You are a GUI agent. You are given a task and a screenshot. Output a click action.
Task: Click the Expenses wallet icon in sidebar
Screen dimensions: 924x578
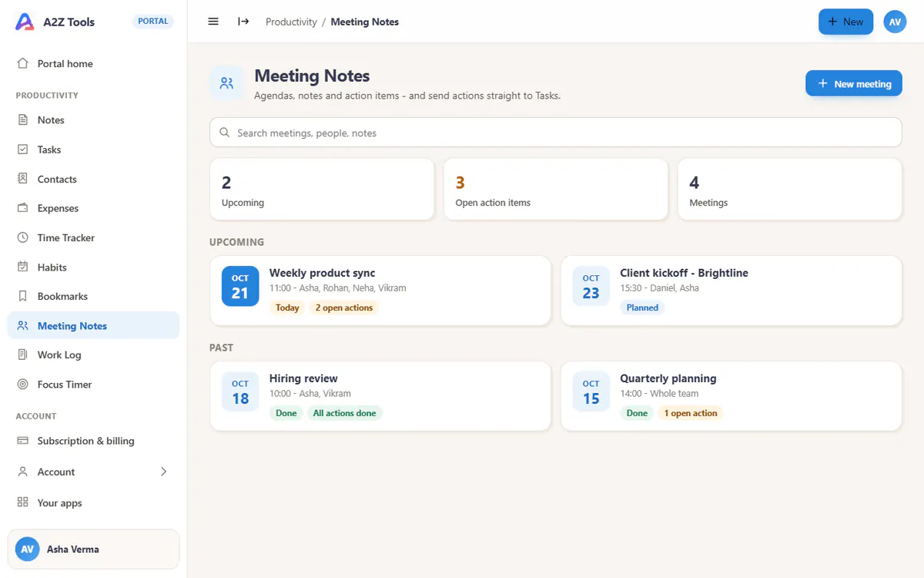22,208
